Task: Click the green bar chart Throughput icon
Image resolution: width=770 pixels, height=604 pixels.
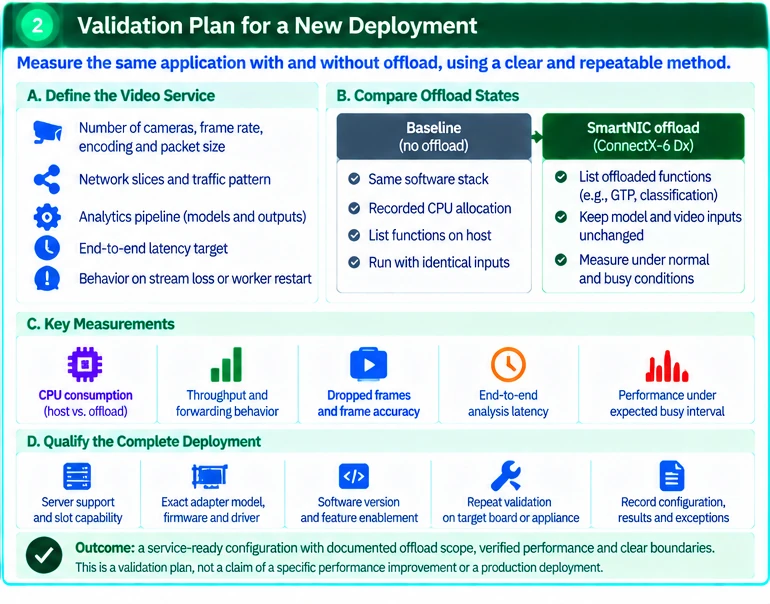Action: [226, 364]
